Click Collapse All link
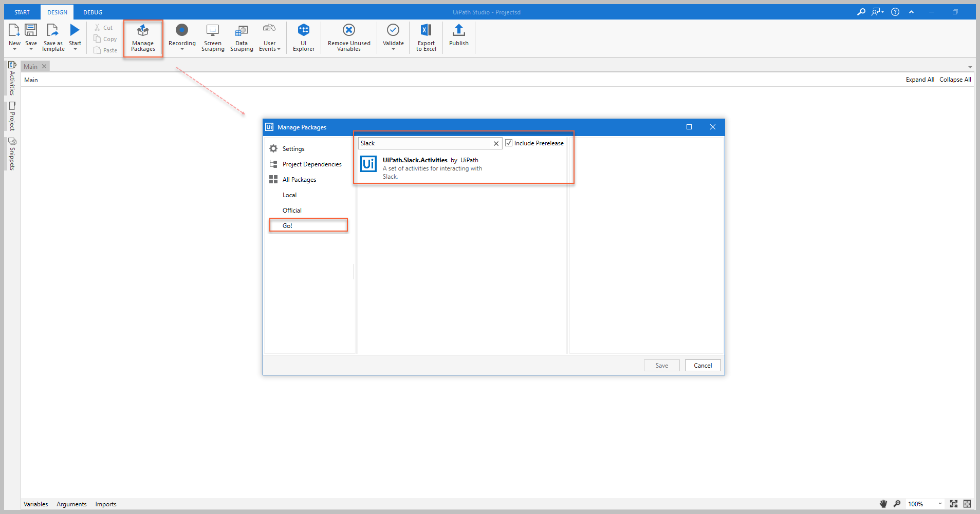Viewport: 980px width, 514px height. click(x=955, y=80)
